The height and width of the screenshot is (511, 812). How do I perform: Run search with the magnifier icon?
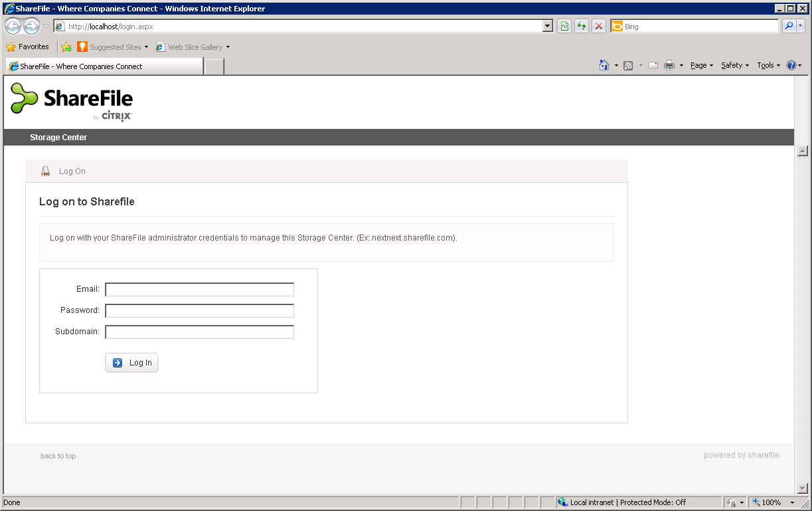(789, 26)
